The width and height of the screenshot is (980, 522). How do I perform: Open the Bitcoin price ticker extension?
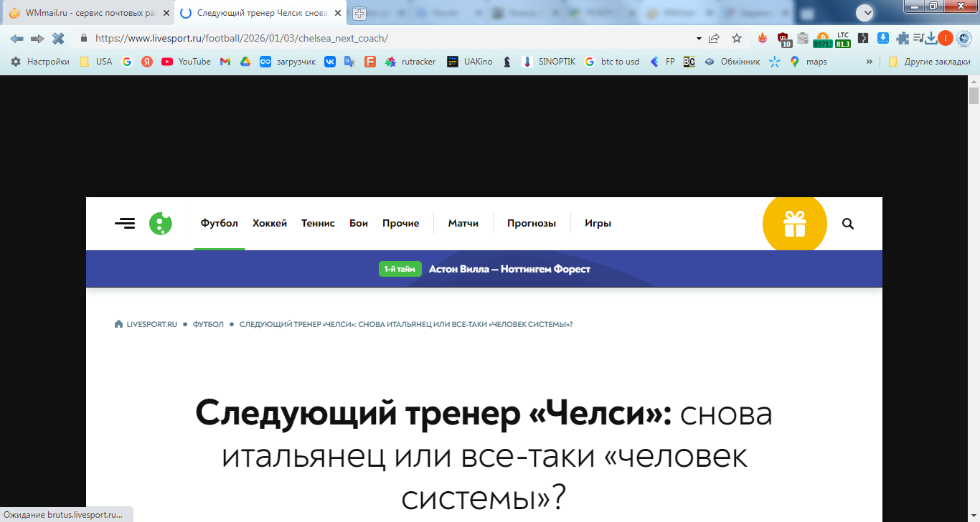coord(822,40)
